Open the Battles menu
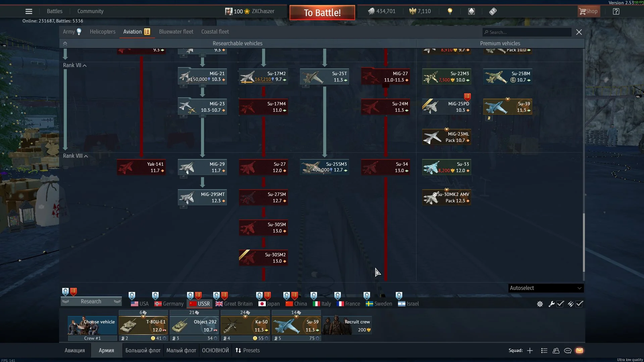Screen dimensions: 644x362 pos(55,11)
